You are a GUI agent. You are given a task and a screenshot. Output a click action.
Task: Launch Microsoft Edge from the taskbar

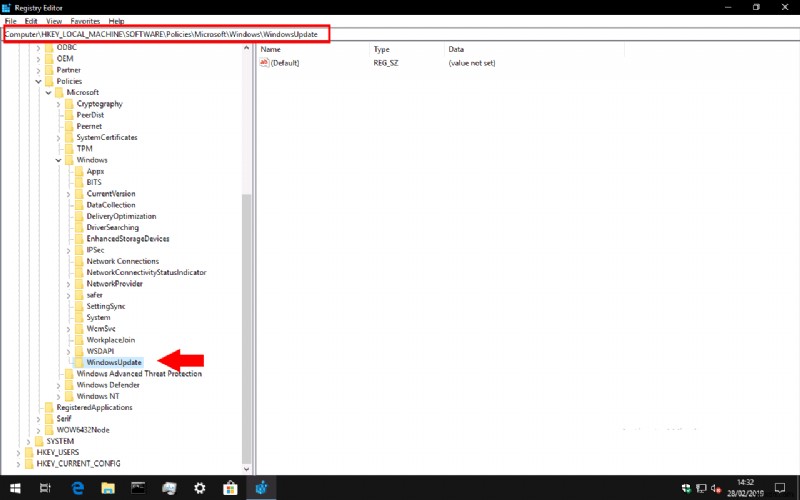tap(78, 488)
